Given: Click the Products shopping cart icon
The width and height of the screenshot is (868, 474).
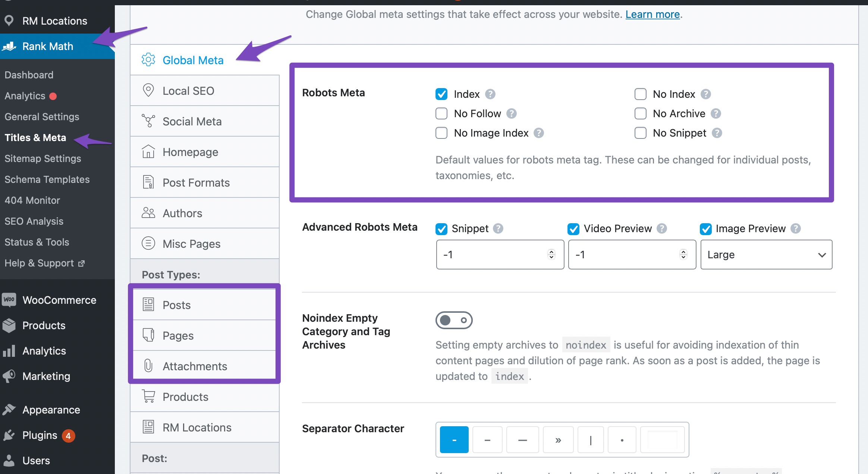Looking at the screenshot, I should click(148, 396).
